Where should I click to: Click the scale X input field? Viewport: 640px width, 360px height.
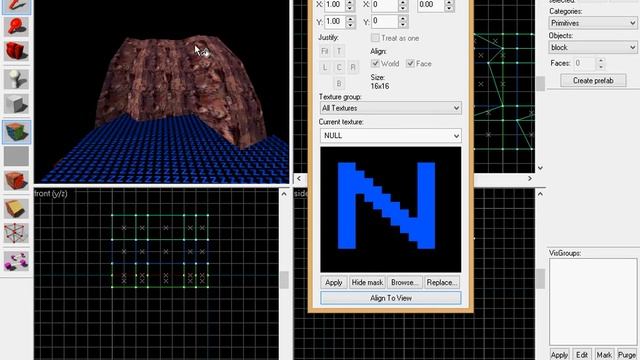coord(335,5)
